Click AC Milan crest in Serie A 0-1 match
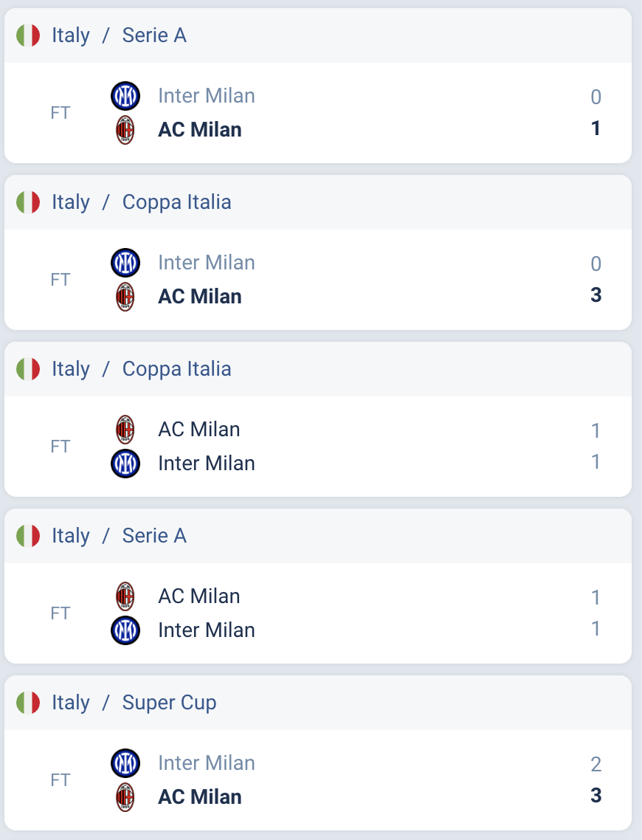This screenshot has width=642, height=840. tap(125, 130)
